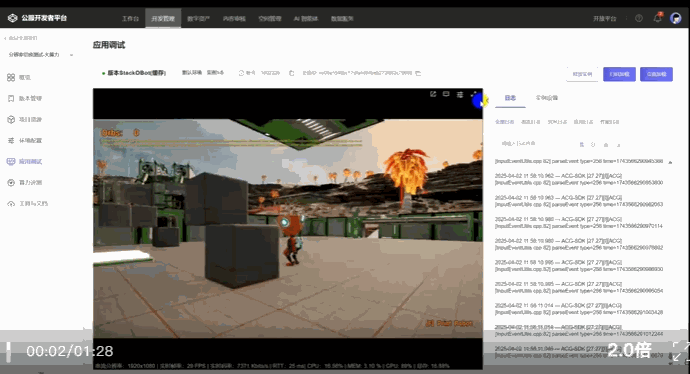Select the 开发管理 top navigation tab
Screen dimensions: 690x374
pyautogui.click(x=163, y=18)
